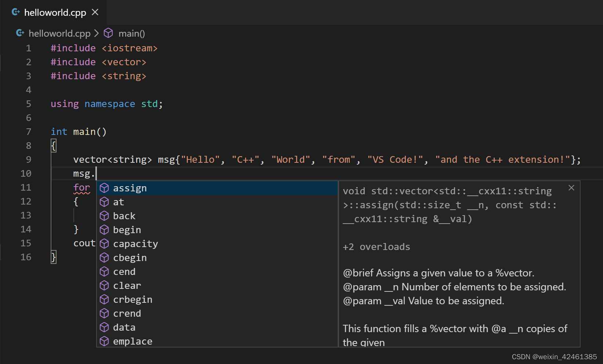Image resolution: width=603 pixels, height=364 pixels.
Task: Click the cube icon beside 'clear' entry
Action: point(104,286)
